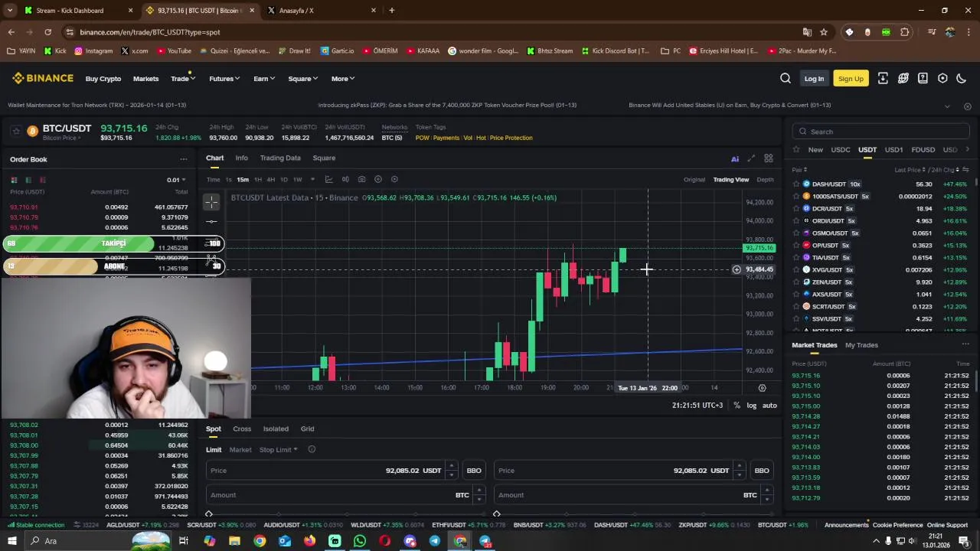
Task: Open chart settings gear near time axis
Action: 762,388
